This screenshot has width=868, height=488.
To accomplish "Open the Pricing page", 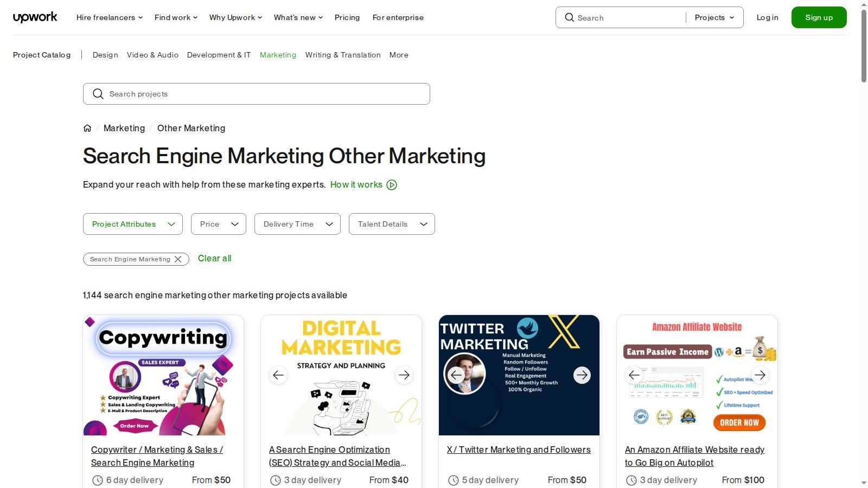I will click(347, 17).
